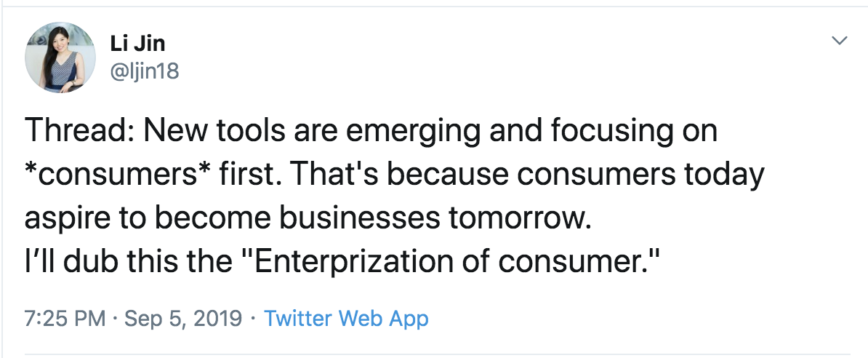
Task: Open the @ljin18 handle link
Action: 144,71
